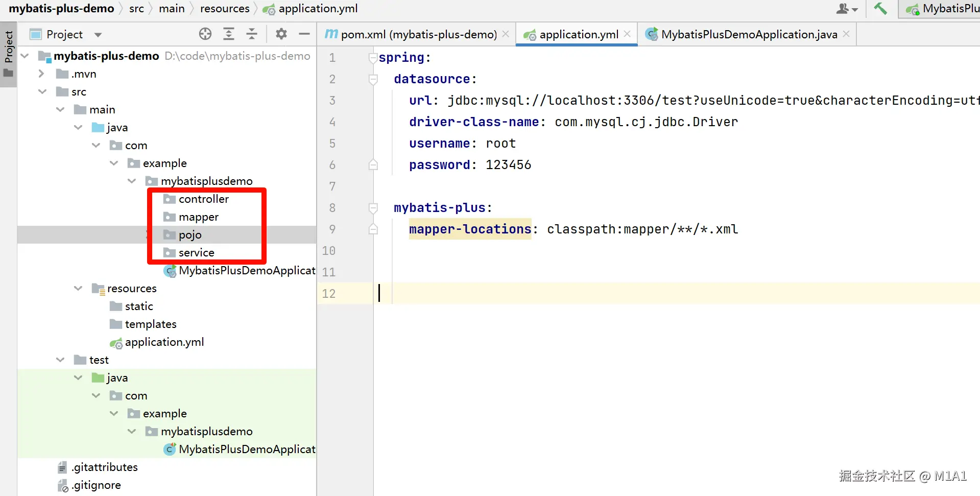
Task: Click the com package under test
Action: click(136, 395)
